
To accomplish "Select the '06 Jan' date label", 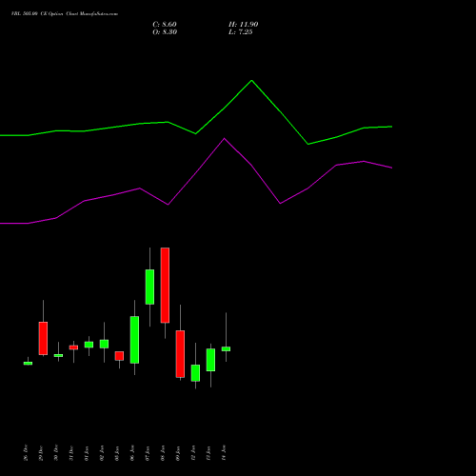I will pos(132,453).
